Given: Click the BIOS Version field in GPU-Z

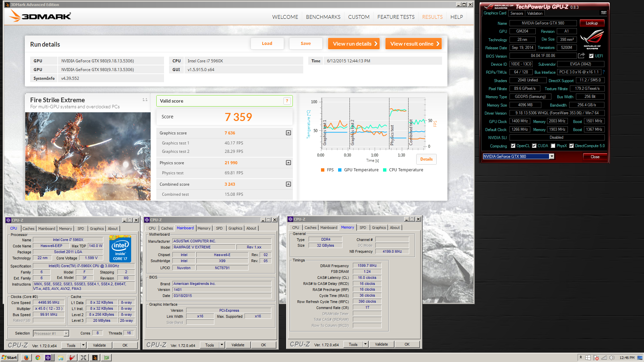Looking at the screenshot, I should pyautogui.click(x=543, y=56).
